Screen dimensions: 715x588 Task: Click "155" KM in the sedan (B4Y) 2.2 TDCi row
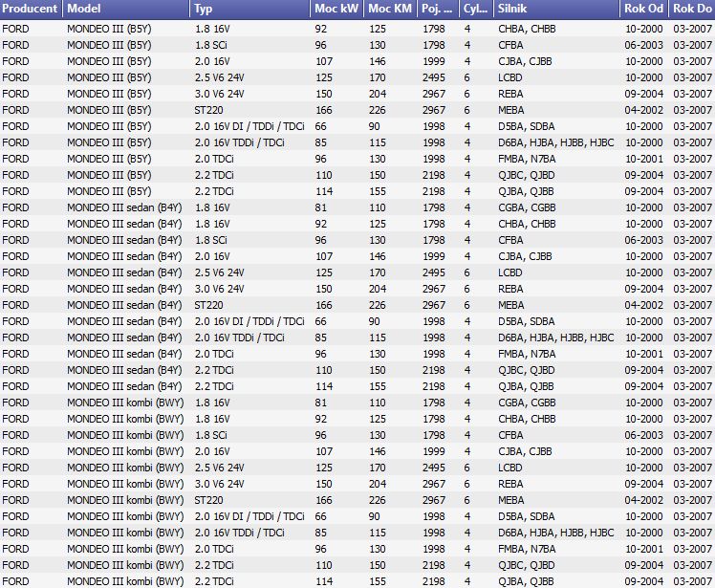(378, 386)
